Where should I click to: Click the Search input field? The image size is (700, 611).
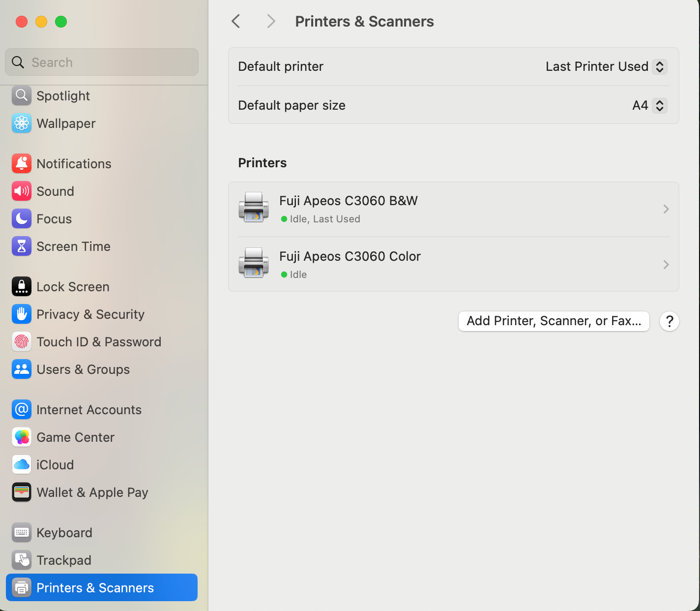click(x=102, y=62)
